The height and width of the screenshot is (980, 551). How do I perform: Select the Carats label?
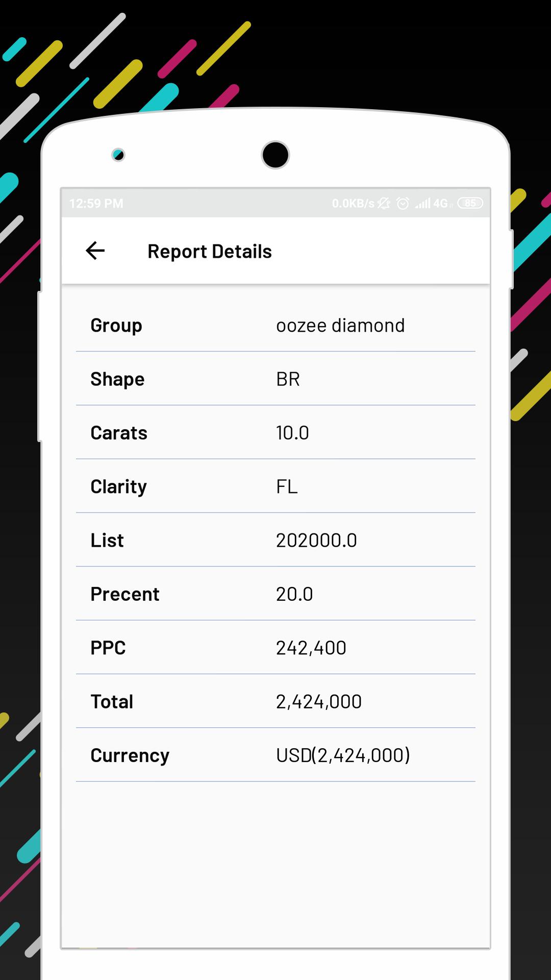[x=119, y=433]
